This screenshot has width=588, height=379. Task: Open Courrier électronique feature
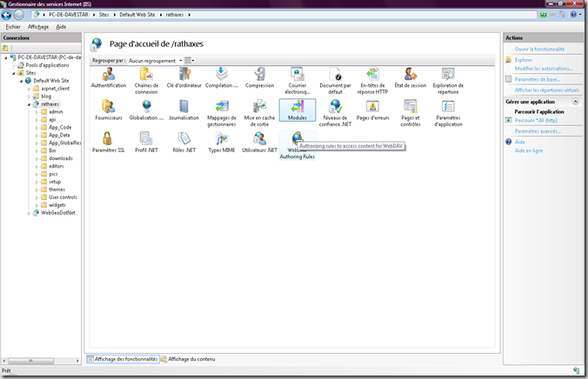coord(297,81)
